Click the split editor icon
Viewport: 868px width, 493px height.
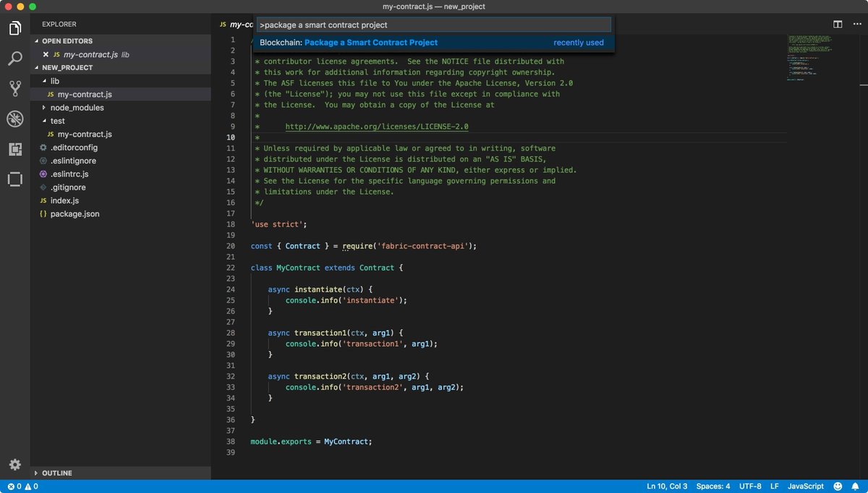[x=838, y=25]
